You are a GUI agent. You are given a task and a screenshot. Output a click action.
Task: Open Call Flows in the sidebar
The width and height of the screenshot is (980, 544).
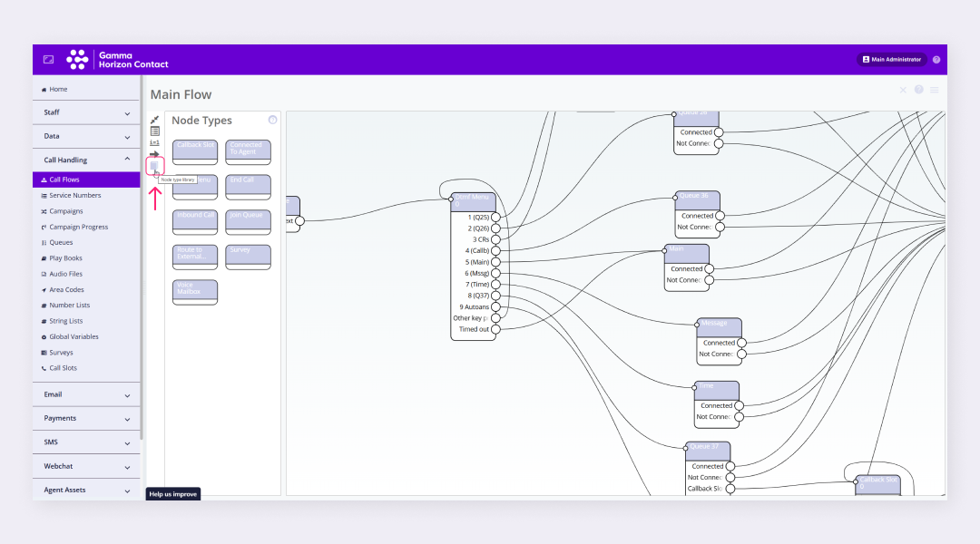click(x=86, y=180)
